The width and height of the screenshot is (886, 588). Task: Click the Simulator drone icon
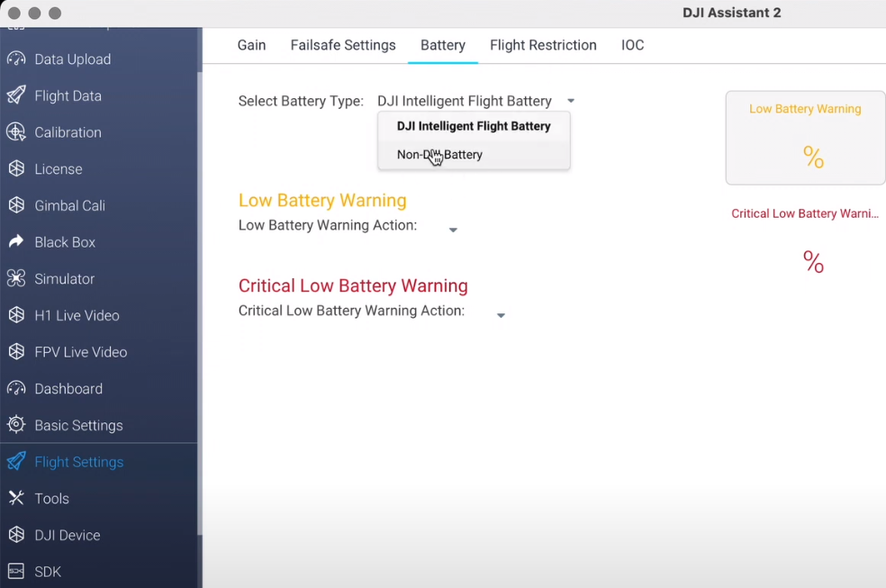click(16, 278)
